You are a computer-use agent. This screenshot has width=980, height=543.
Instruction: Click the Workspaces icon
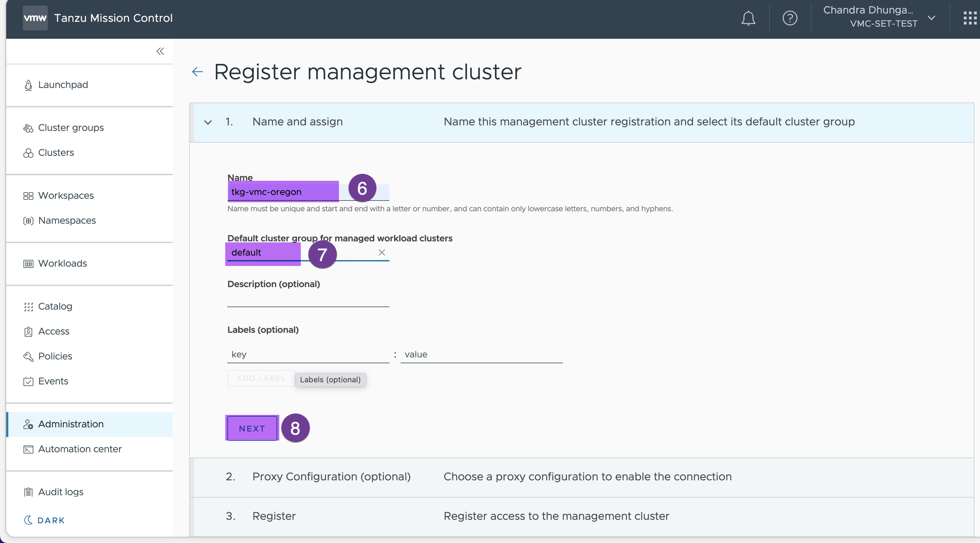[x=28, y=196]
